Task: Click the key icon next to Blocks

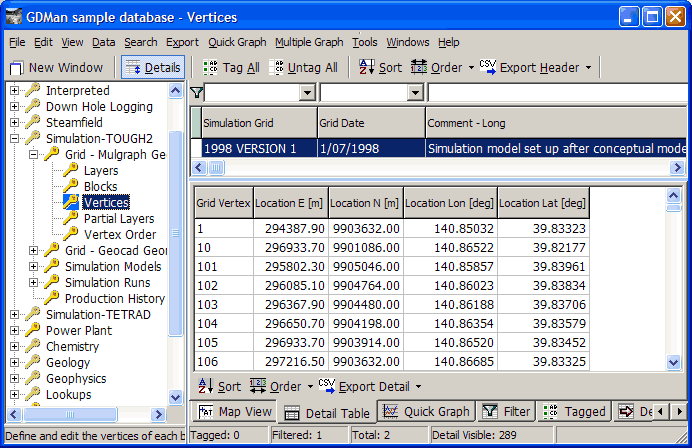Action: click(71, 186)
